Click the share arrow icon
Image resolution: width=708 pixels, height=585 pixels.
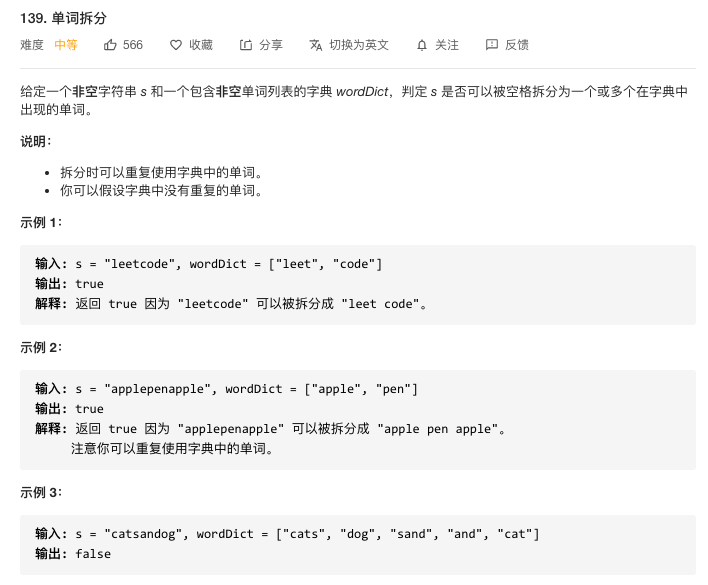246,45
